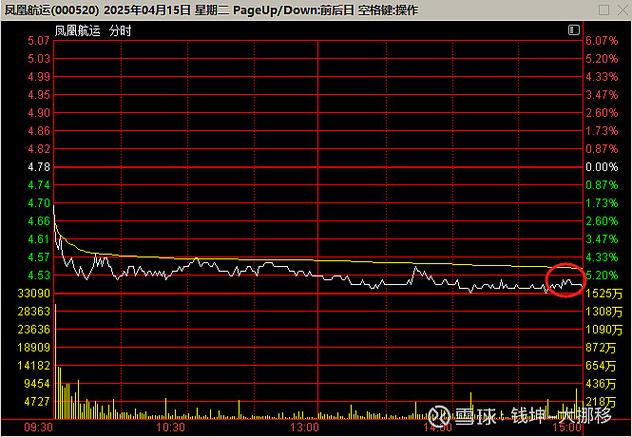Click the 1525万 turnover axis label

603,293
